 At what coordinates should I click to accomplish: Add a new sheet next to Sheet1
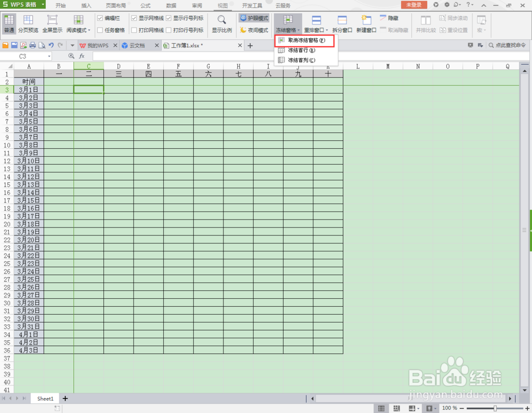[65, 399]
